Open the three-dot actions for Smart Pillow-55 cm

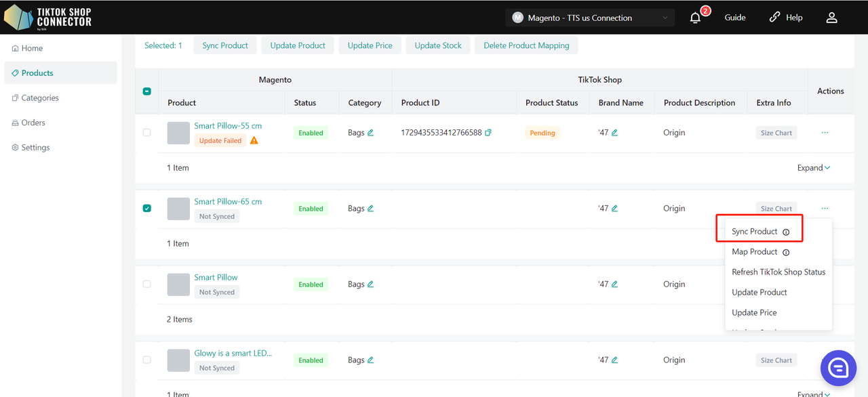(825, 133)
